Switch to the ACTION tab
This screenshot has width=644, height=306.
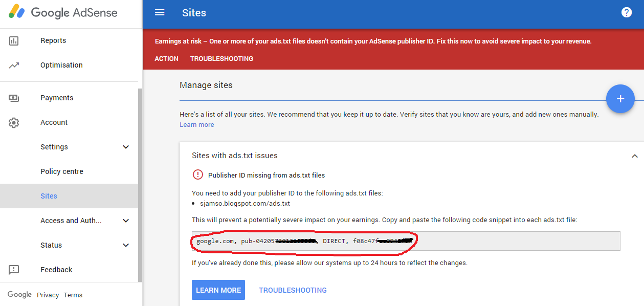coord(166,58)
